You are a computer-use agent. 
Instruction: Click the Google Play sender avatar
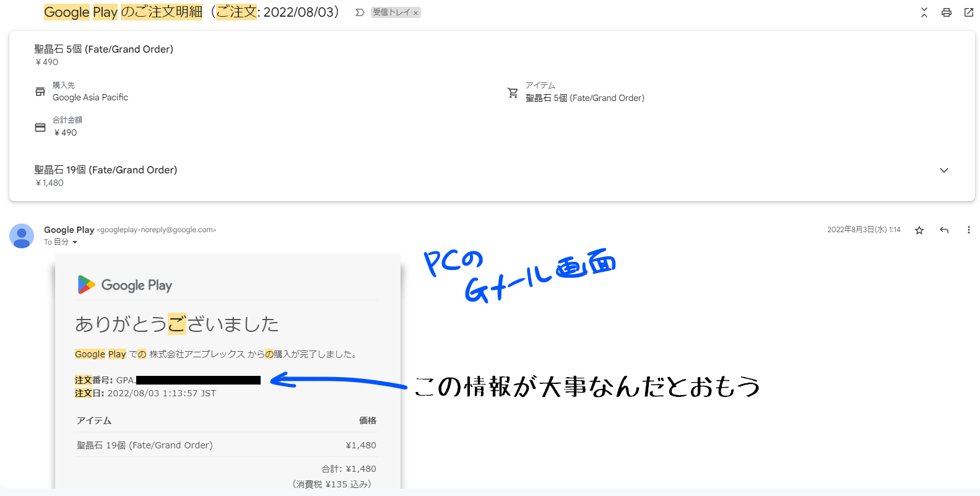(x=22, y=236)
